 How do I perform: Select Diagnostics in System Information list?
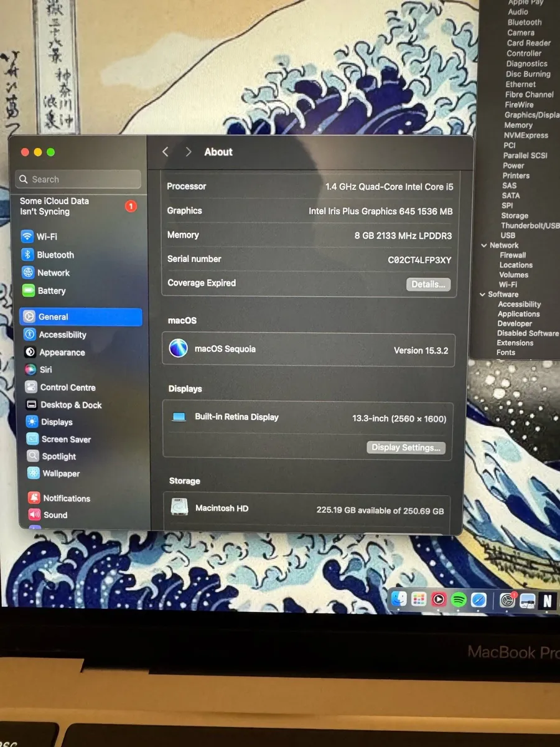[x=527, y=63]
